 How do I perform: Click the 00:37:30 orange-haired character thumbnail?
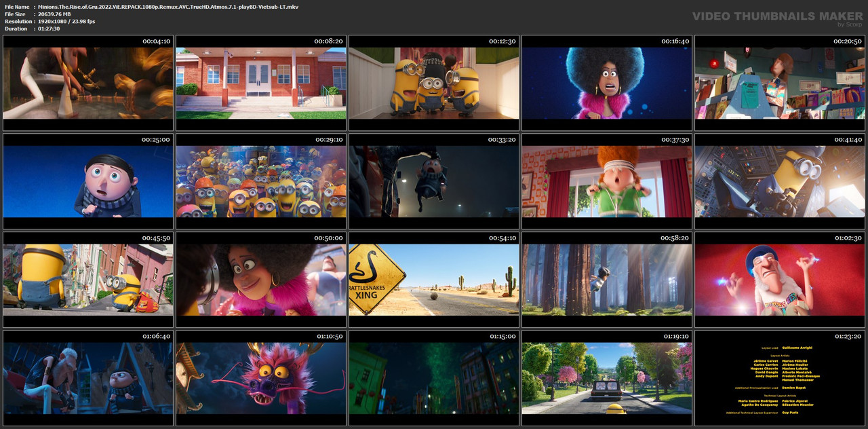click(x=607, y=181)
